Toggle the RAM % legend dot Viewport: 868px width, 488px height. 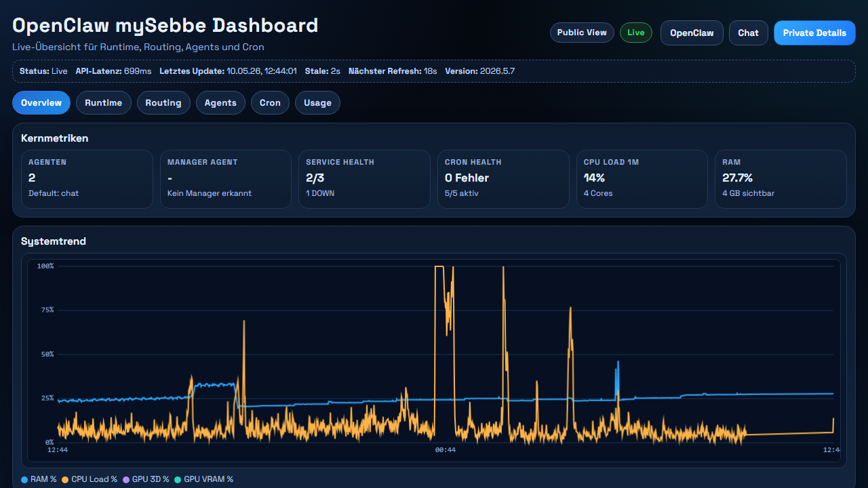tap(24, 480)
